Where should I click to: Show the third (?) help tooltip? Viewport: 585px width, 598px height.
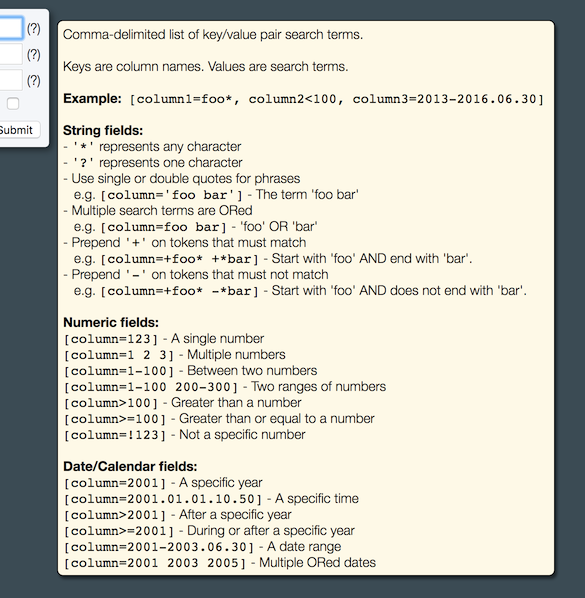[34, 81]
